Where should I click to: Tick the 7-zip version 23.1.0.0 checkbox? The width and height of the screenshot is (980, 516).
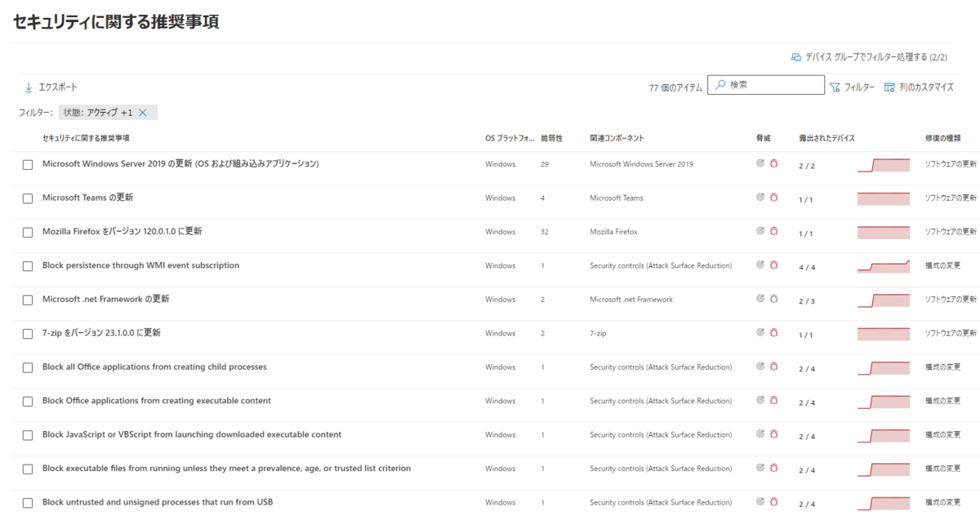click(28, 334)
